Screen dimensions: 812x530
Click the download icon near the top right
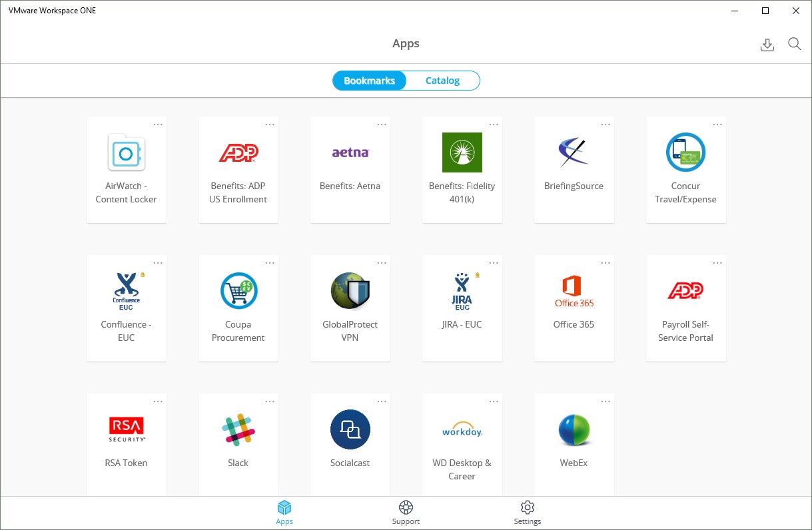[x=767, y=44]
